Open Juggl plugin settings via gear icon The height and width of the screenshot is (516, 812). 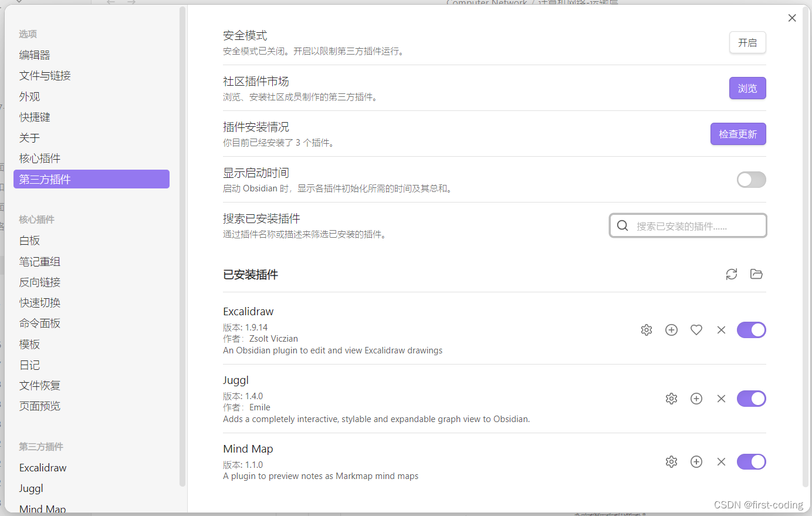tap(671, 399)
